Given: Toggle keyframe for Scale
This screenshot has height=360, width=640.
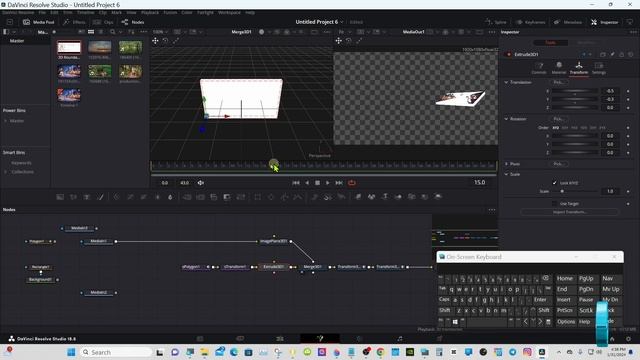Looking at the screenshot, I should (x=628, y=191).
